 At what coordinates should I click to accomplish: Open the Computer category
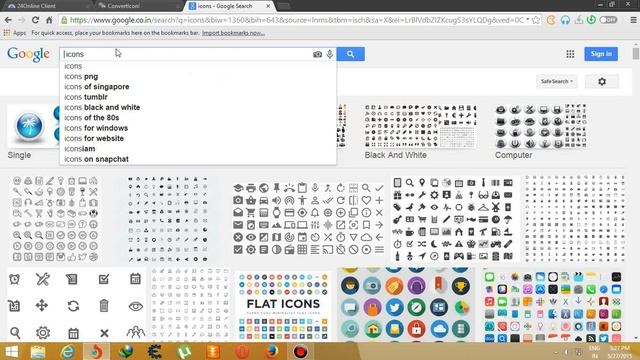513,155
